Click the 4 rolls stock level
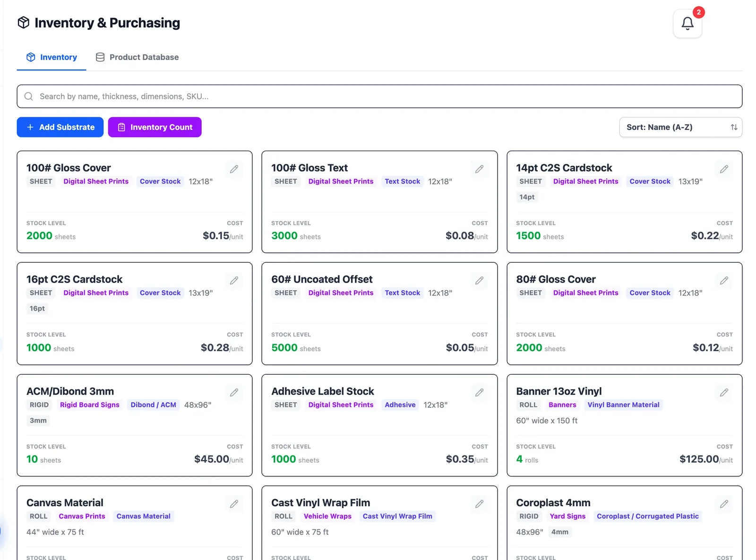 click(527, 459)
